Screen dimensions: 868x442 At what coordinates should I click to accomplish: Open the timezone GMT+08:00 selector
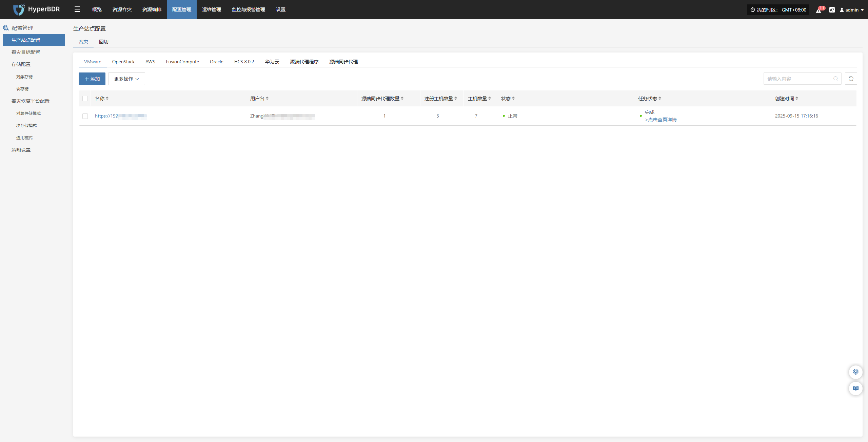pyautogui.click(x=778, y=10)
